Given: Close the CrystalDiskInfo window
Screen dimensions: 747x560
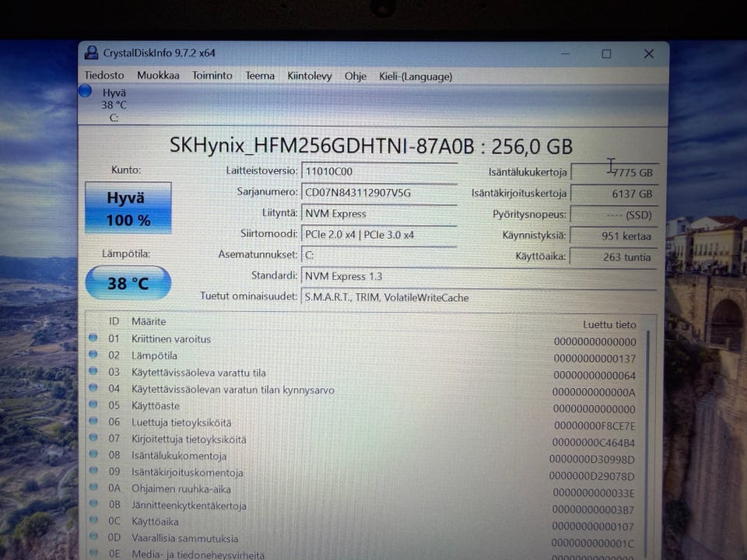Looking at the screenshot, I should pyautogui.click(x=649, y=54).
